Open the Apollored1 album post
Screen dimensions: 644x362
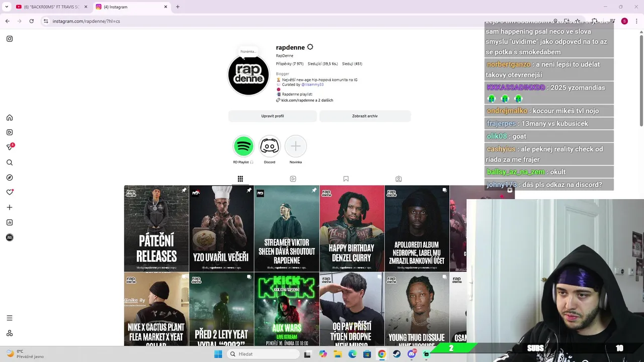pyautogui.click(x=417, y=229)
